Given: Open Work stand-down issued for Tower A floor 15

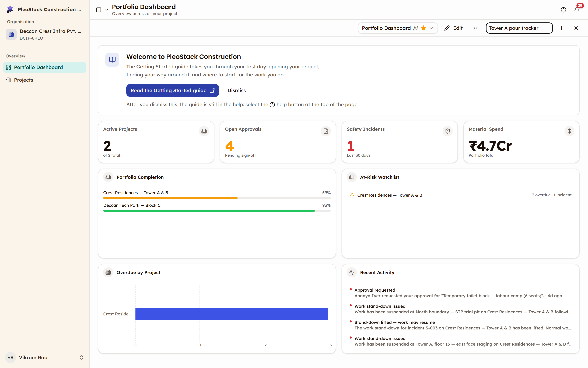Looking at the screenshot, I should (460, 341).
